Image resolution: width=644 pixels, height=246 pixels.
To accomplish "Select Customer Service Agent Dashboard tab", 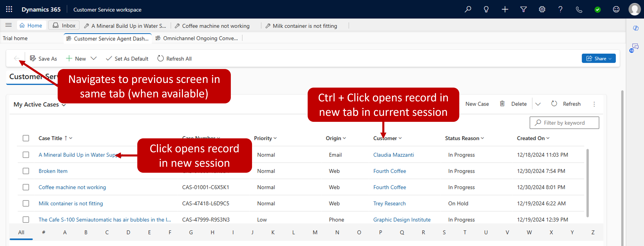I will (x=107, y=38).
